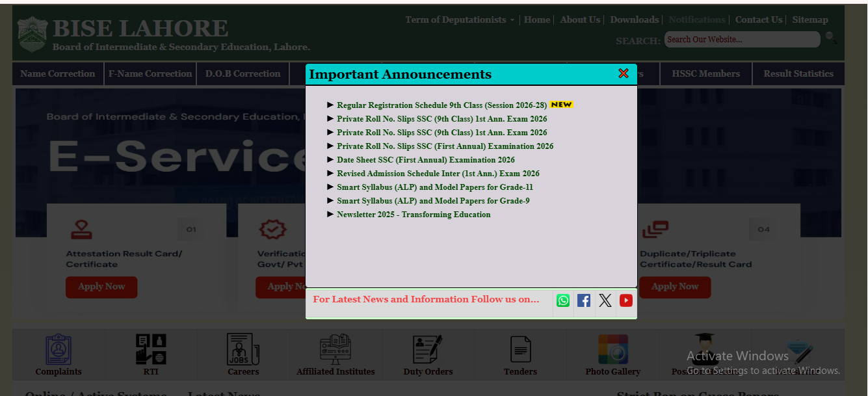This screenshot has width=868, height=396.
Task: Expand Term of Deputationists dropdown
Action: (x=460, y=20)
